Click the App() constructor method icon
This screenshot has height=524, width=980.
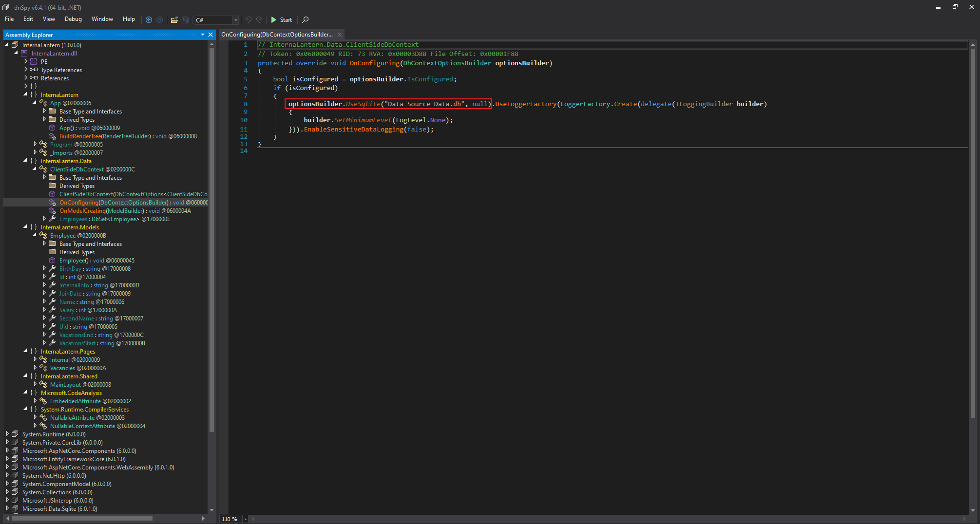click(52, 128)
